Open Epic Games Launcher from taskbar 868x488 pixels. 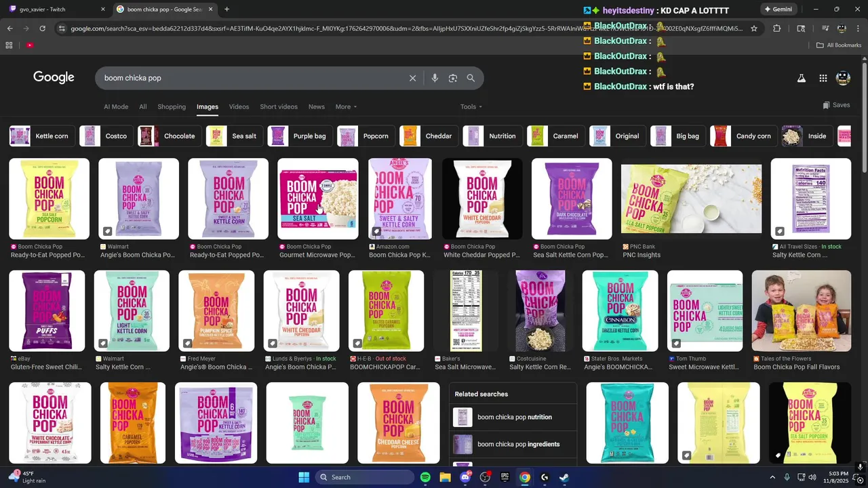(x=505, y=477)
